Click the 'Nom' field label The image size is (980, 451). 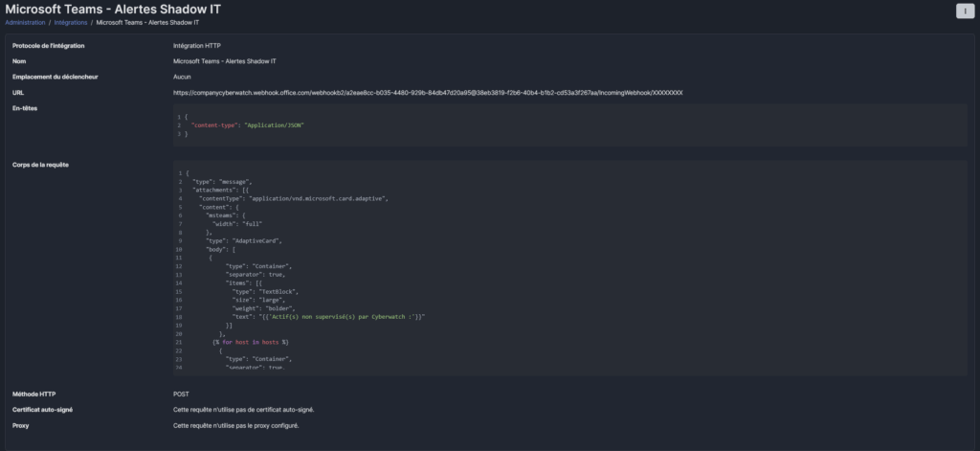(19, 61)
